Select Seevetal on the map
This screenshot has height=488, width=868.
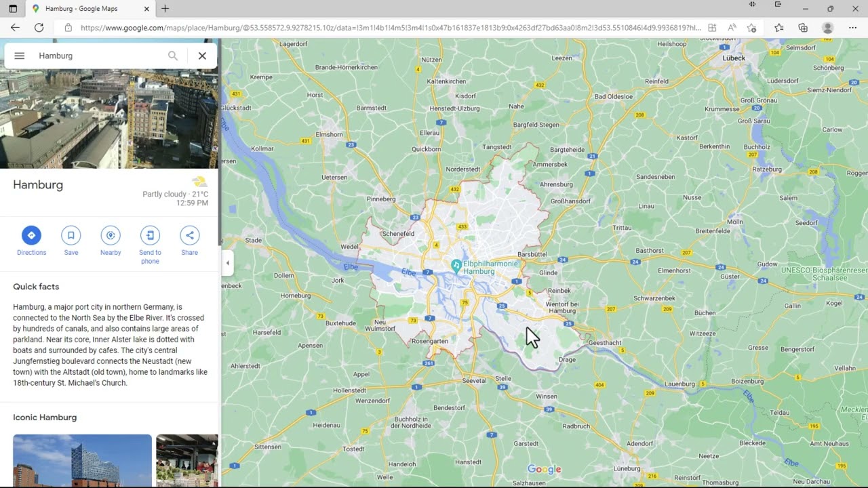coord(474,381)
